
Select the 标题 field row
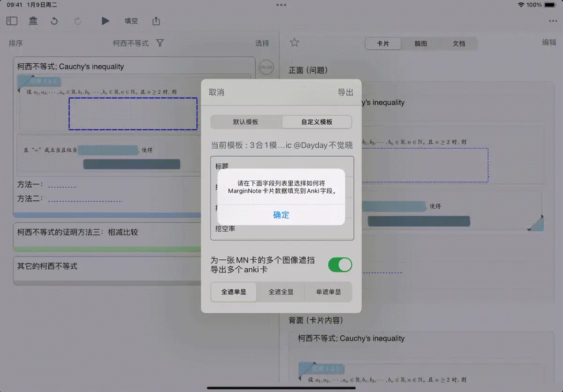[x=282, y=166]
